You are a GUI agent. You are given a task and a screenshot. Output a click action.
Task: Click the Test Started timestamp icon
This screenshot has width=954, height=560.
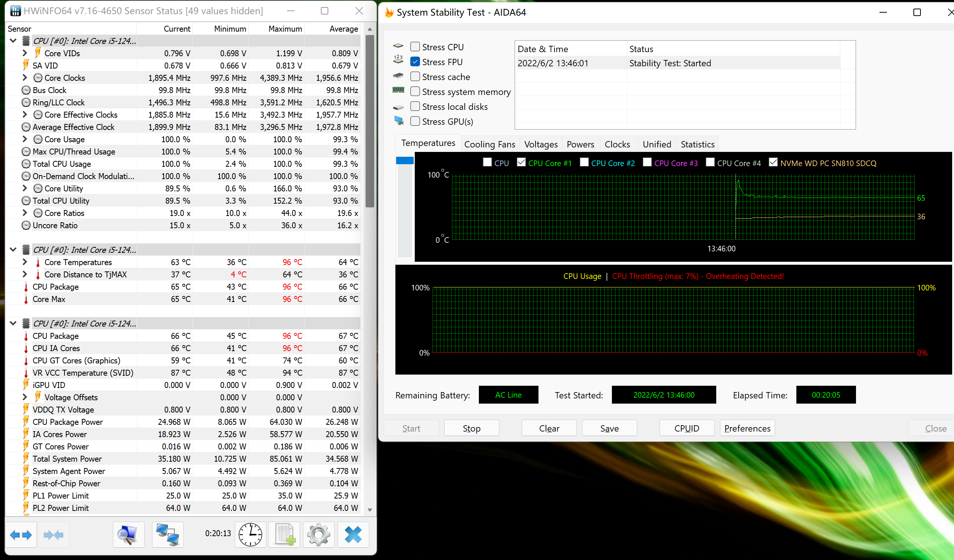click(x=663, y=395)
